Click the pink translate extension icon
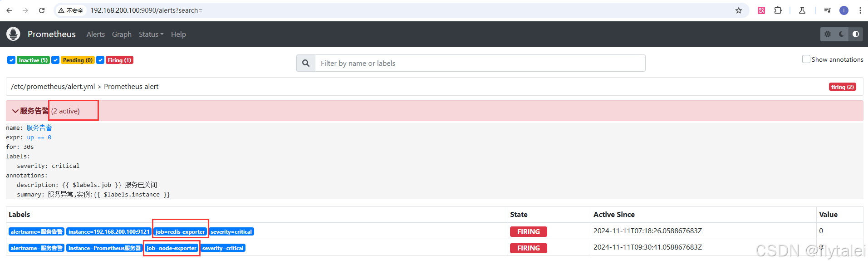The height and width of the screenshot is (265, 868). pyautogui.click(x=761, y=10)
